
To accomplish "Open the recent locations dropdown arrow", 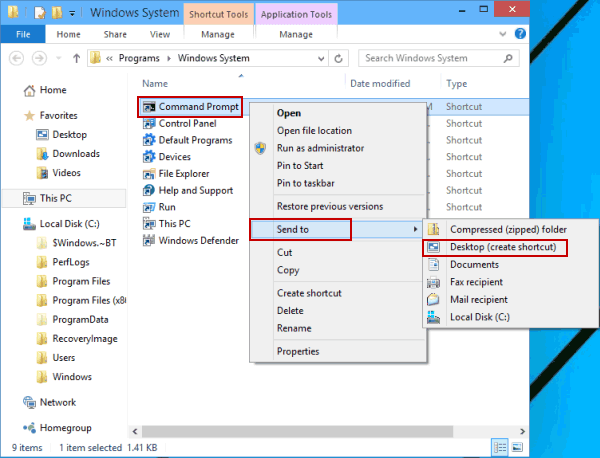I will tap(59, 58).
